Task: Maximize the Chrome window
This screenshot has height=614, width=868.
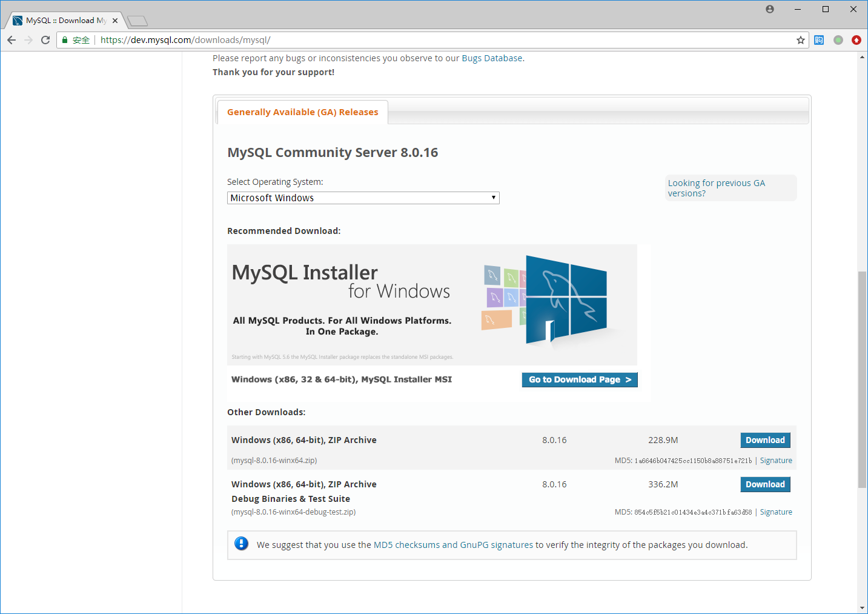Action: click(826, 9)
